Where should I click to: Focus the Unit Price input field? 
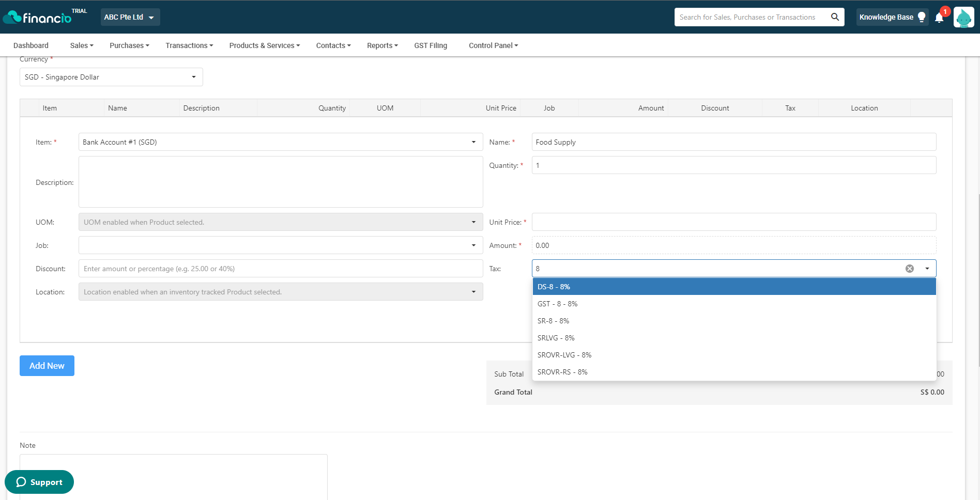point(734,222)
